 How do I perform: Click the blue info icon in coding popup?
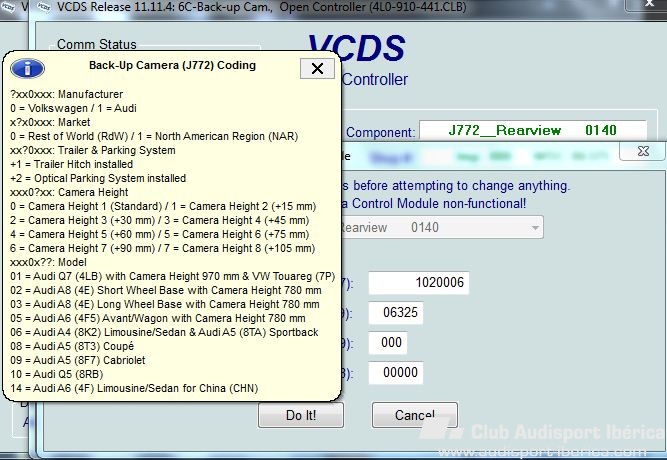[x=28, y=69]
